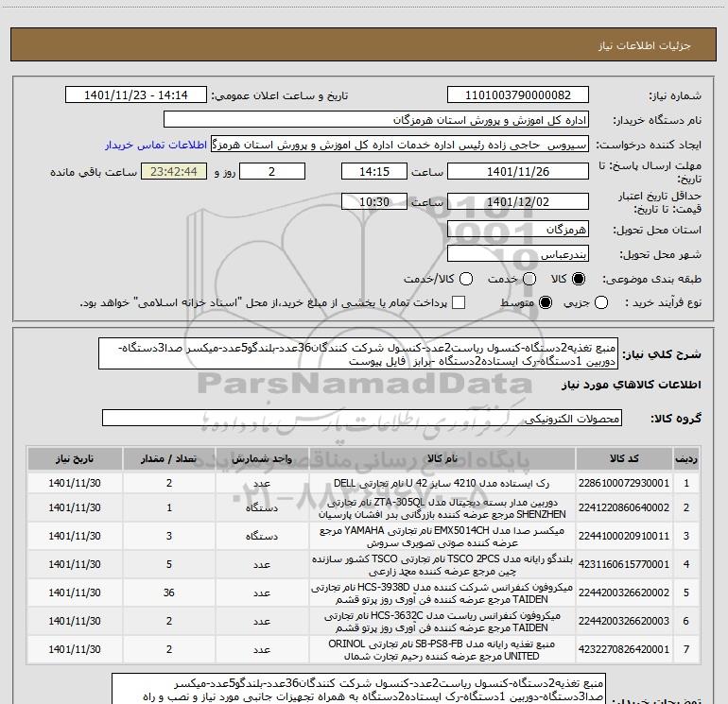
Task: Click the تاریخ نیاز column header
Action: pos(75,459)
